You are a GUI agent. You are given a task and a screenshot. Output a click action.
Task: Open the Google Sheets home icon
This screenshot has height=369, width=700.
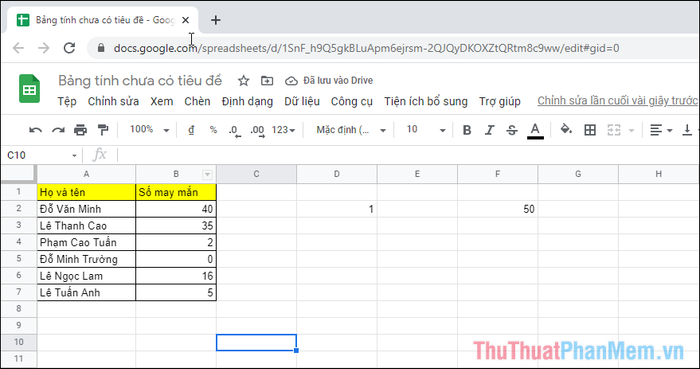[29, 89]
